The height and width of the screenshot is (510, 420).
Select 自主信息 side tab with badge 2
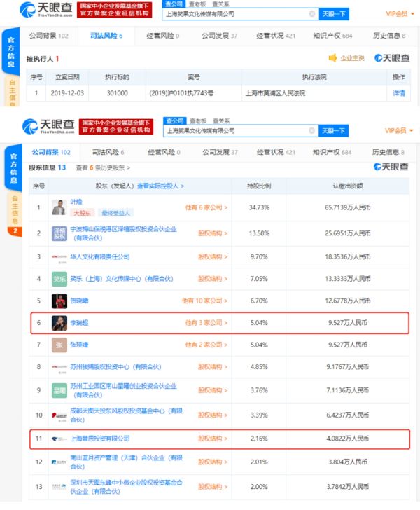pos(15,214)
